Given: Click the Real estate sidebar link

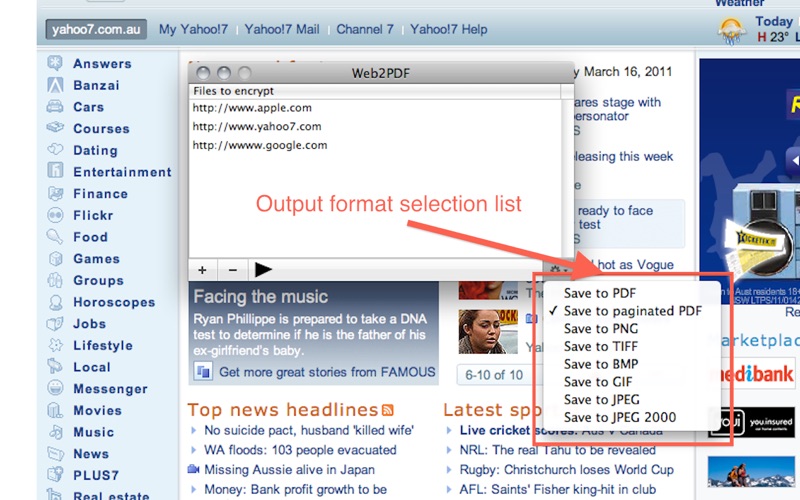Looking at the screenshot, I should pyautogui.click(x=111, y=495).
